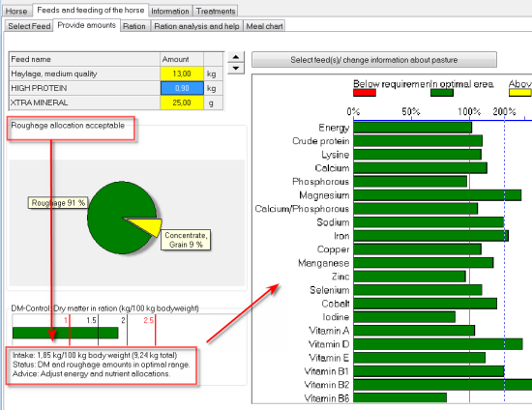Click the Status: DM and roughage text
532x410 pixels.
click(x=102, y=365)
